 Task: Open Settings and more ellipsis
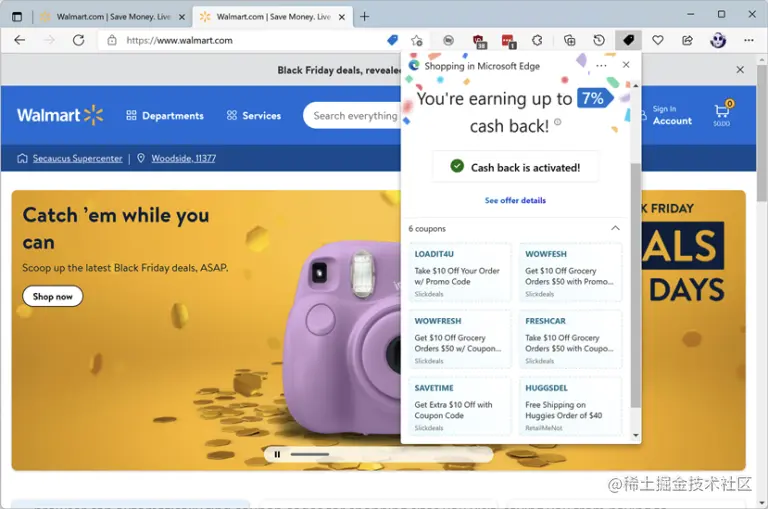[749, 40]
